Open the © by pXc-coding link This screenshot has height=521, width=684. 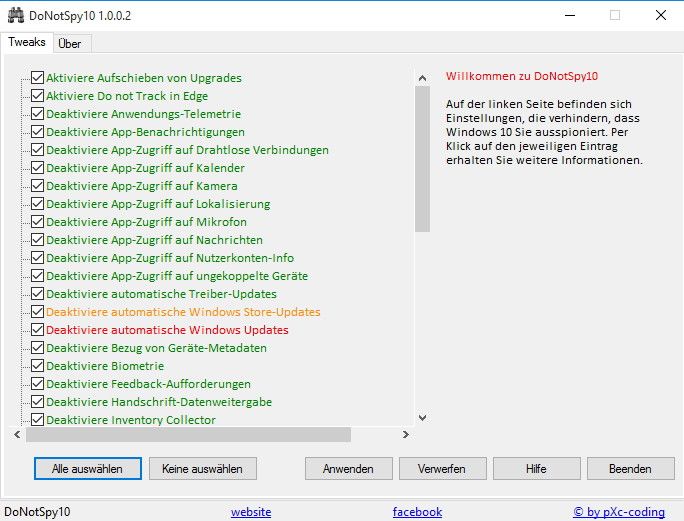[619, 512]
